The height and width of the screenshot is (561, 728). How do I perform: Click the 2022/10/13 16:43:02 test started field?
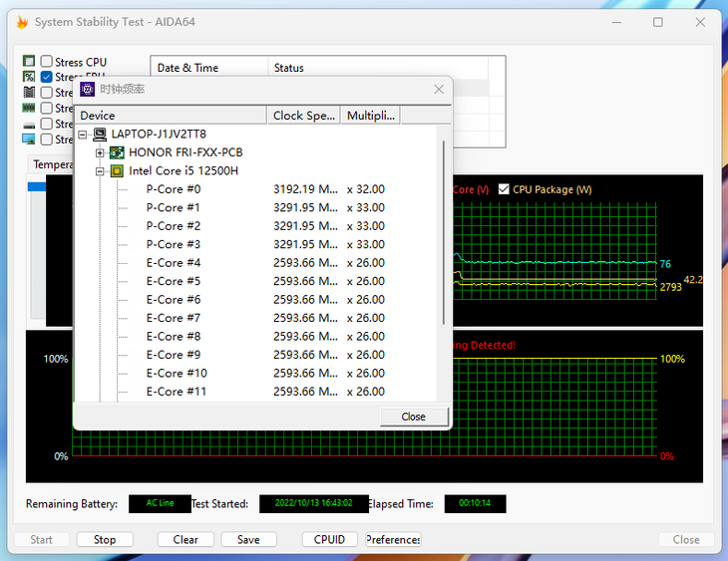tap(314, 503)
